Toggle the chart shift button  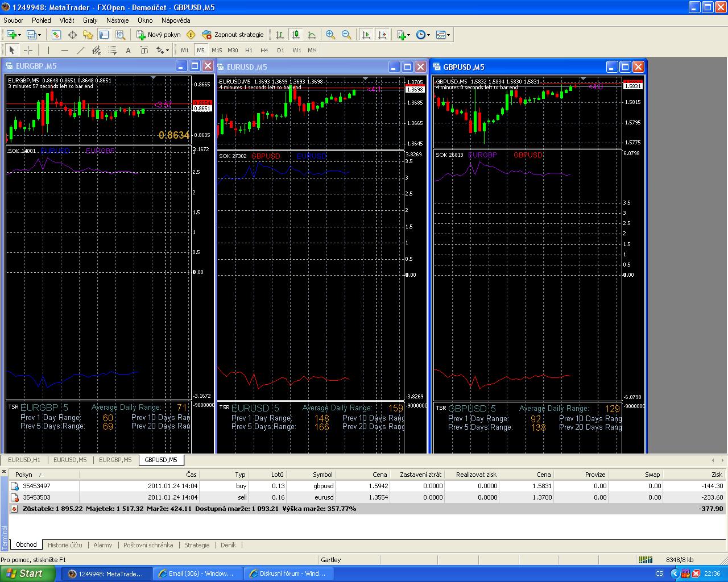pos(382,35)
